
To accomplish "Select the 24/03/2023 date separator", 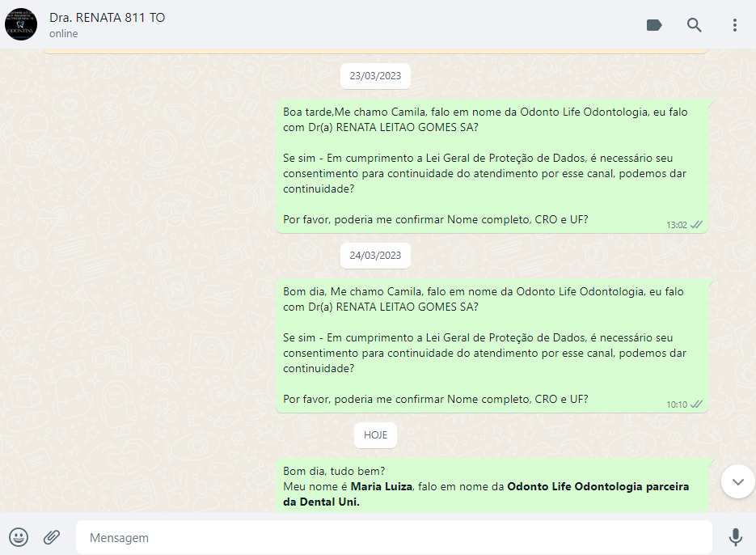I will (x=375, y=256).
